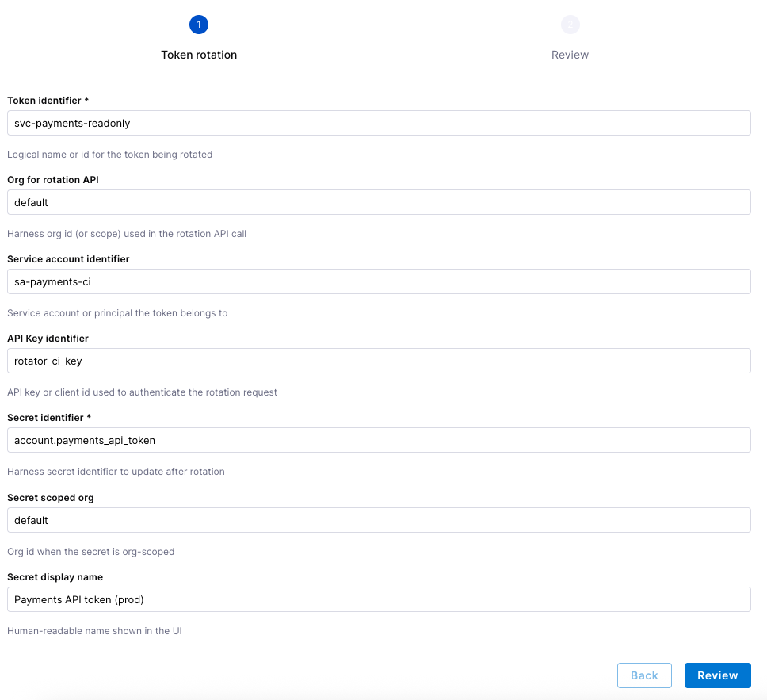
Task: Click inside the Secret scoped org field
Action: click(379, 520)
